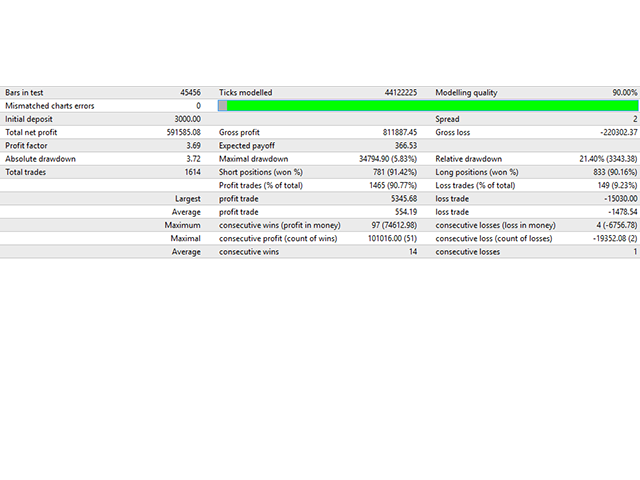Select the 'Maximal drawdown' label
Viewport: 640px width, 480px height.
click(x=253, y=159)
